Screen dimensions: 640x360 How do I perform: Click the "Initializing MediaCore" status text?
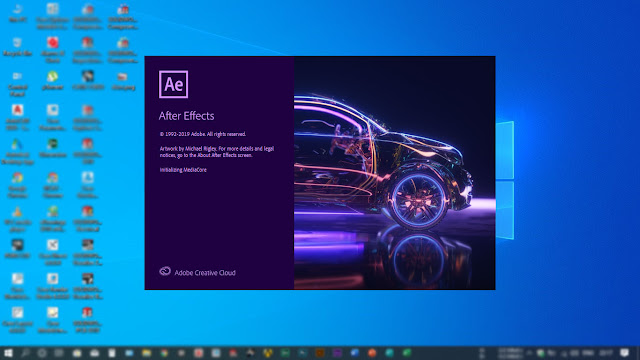click(183, 170)
